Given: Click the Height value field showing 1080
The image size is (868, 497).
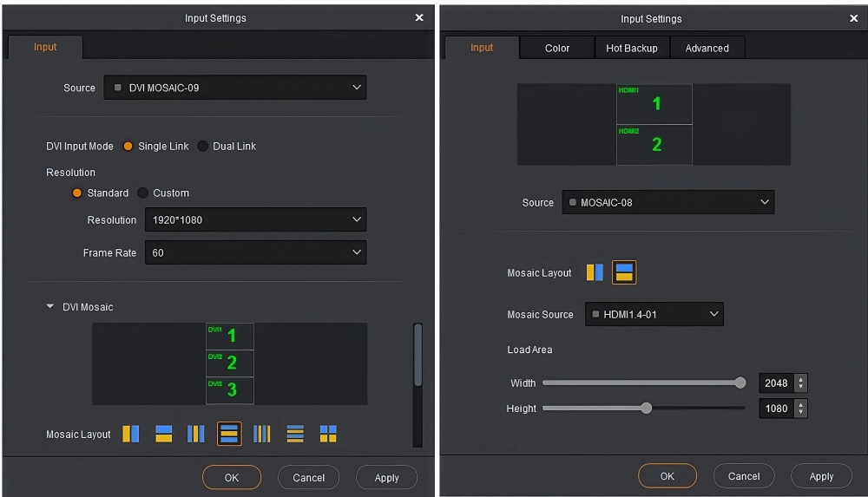Looking at the screenshot, I should pos(776,409).
